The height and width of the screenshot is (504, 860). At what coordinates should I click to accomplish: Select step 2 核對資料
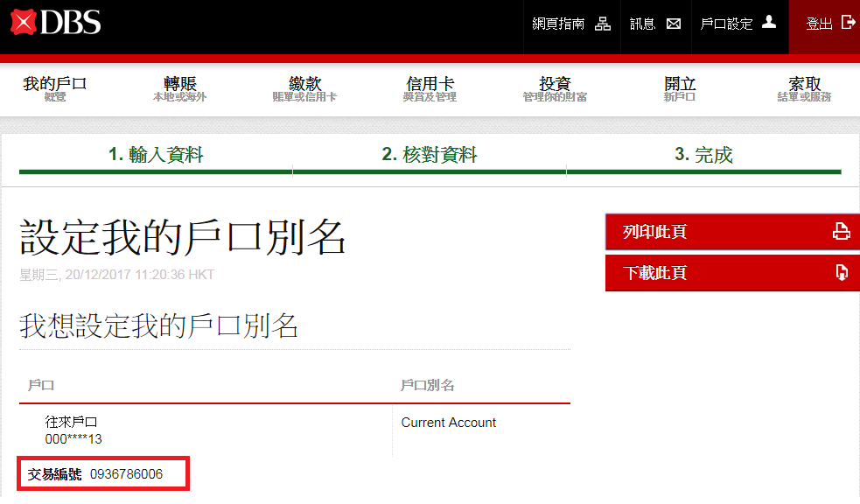pyautogui.click(x=430, y=155)
